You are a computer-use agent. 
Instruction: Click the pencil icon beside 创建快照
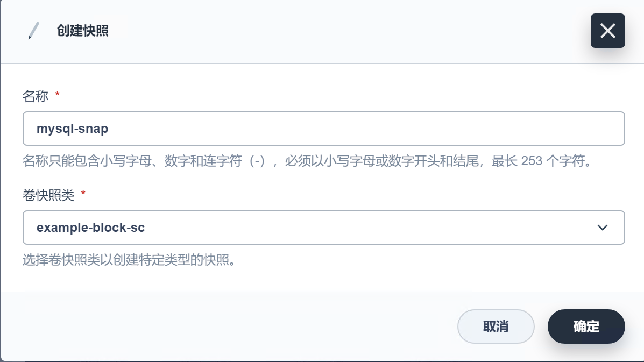[x=33, y=31]
